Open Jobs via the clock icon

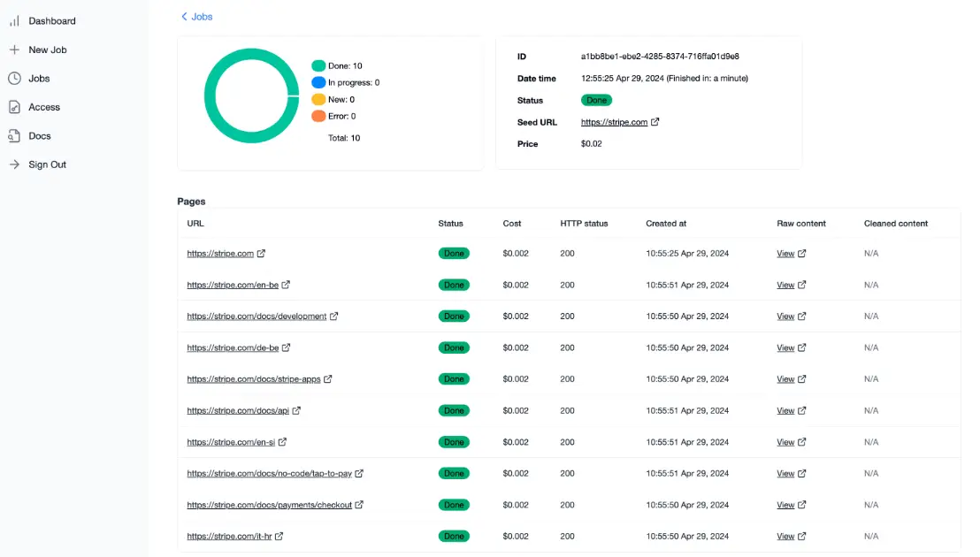click(15, 78)
